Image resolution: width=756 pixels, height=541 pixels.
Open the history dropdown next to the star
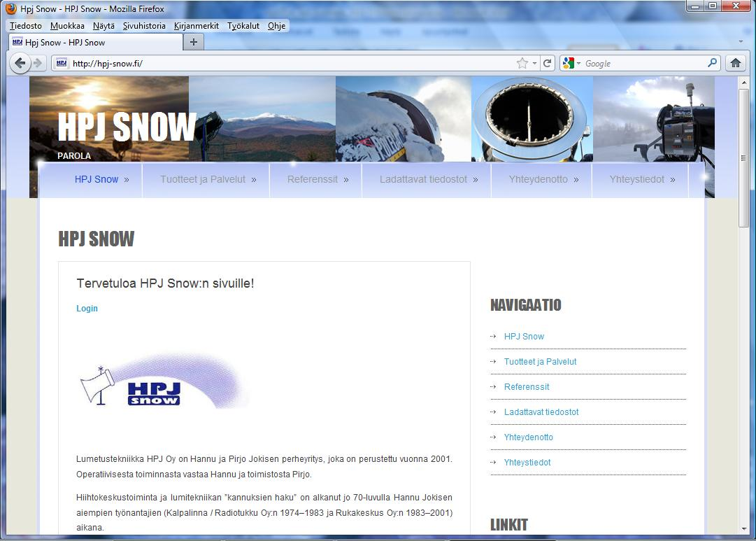(534, 63)
